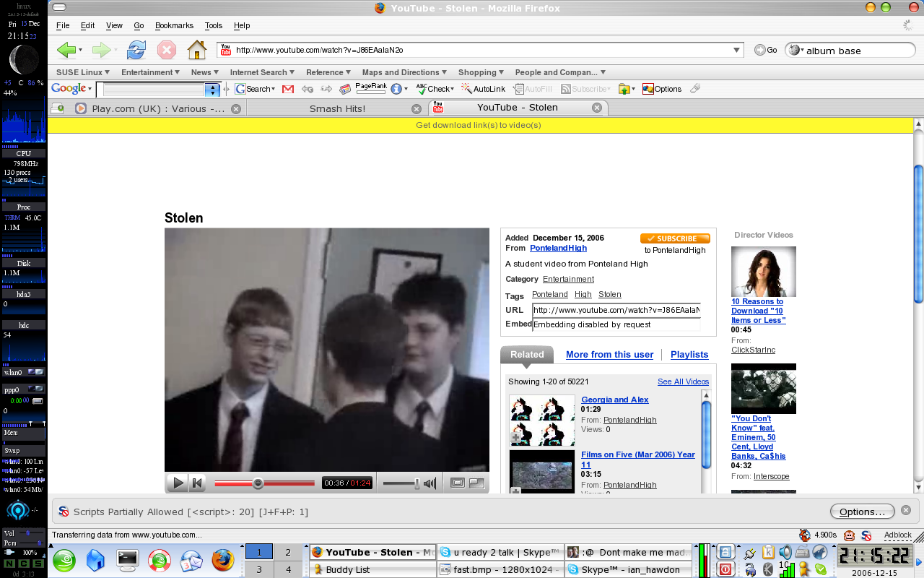Click the page vertical scrollbar thumb
Screen dimensions: 924x578
(x=918, y=233)
